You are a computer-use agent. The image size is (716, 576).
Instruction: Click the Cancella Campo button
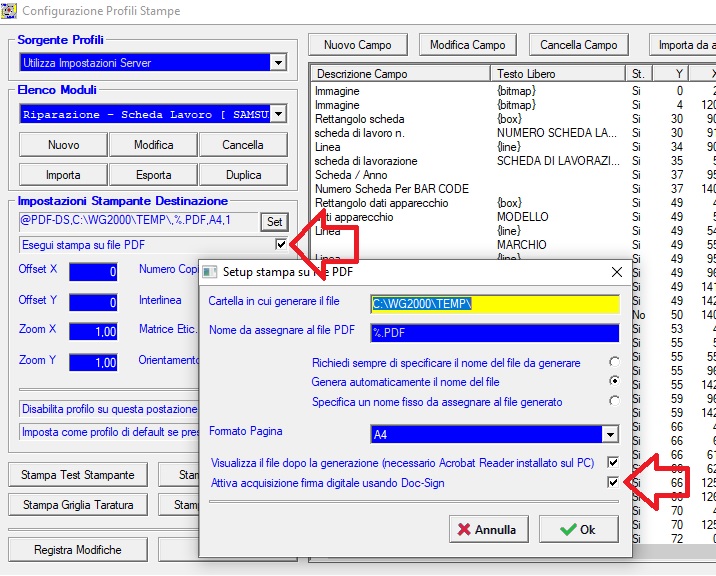pyautogui.click(x=578, y=45)
